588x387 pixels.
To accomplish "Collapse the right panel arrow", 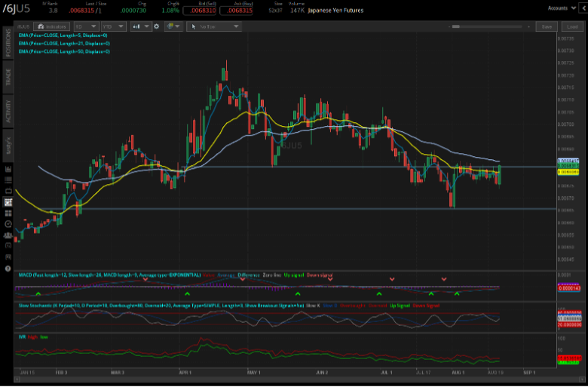I will click(x=583, y=8).
